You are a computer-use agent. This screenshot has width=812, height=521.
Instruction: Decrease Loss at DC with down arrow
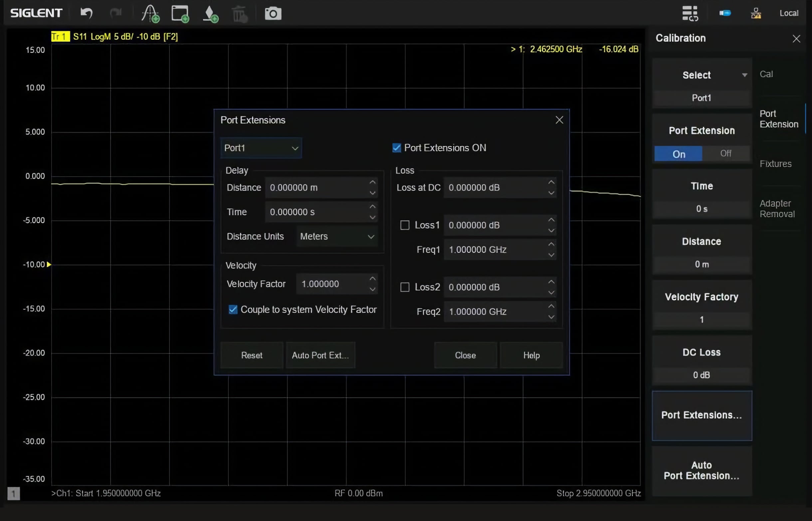[x=551, y=193]
